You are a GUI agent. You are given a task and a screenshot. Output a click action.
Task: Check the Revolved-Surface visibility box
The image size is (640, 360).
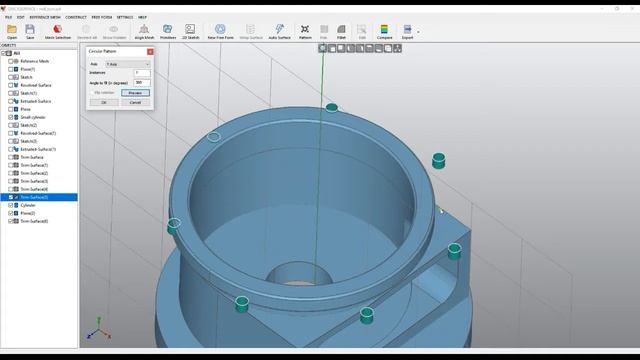pos(11,85)
